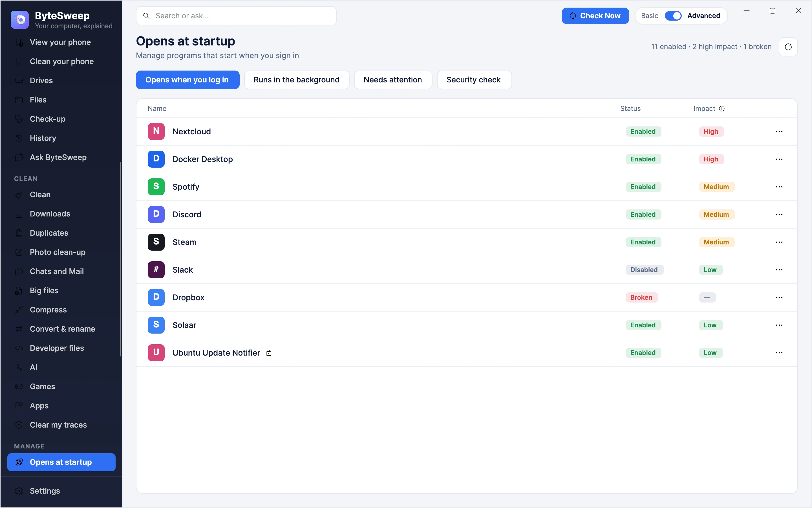Switch to Runs in the background tab
This screenshot has height=508, width=812.
[296, 80]
